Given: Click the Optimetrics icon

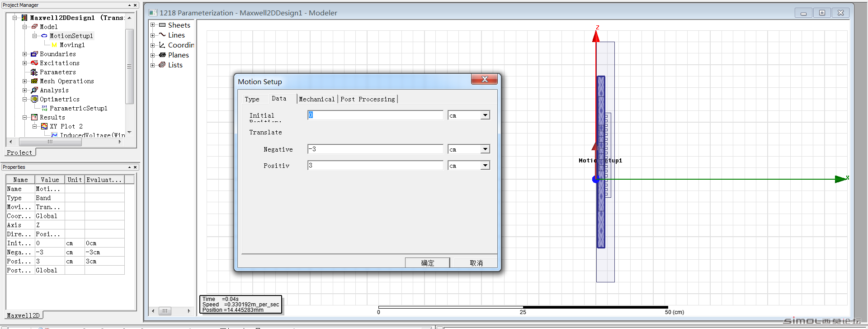Looking at the screenshot, I should pyautogui.click(x=34, y=99).
